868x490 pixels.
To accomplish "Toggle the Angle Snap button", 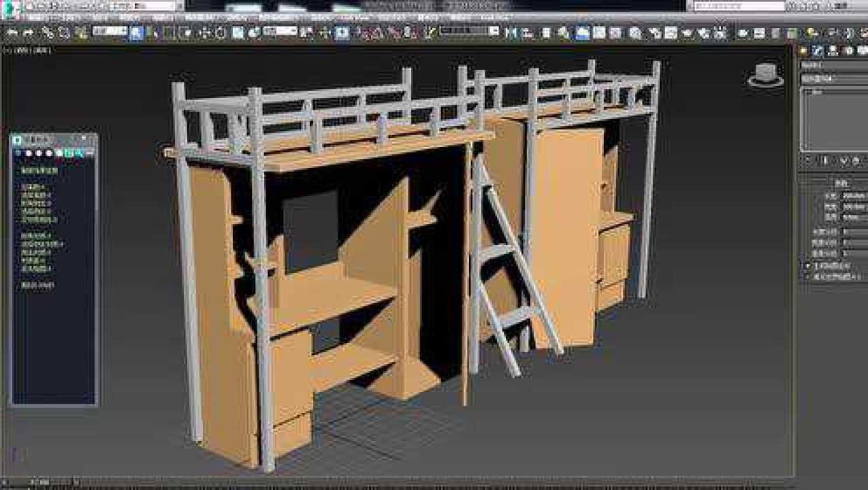I will [376, 32].
